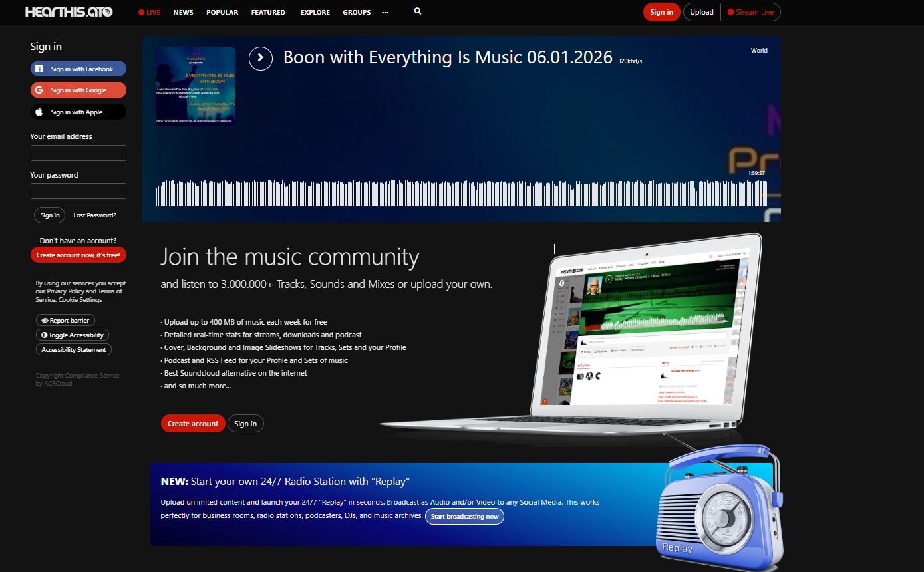The width and height of the screenshot is (924, 572).
Task: Sign in with Facebook
Action: click(78, 69)
